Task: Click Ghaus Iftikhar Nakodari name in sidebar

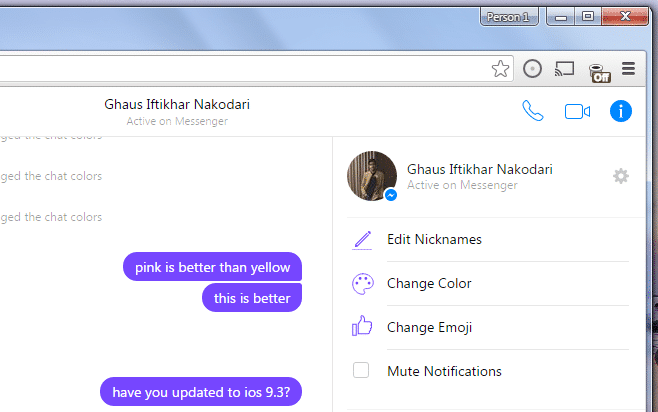Action: coord(479,169)
